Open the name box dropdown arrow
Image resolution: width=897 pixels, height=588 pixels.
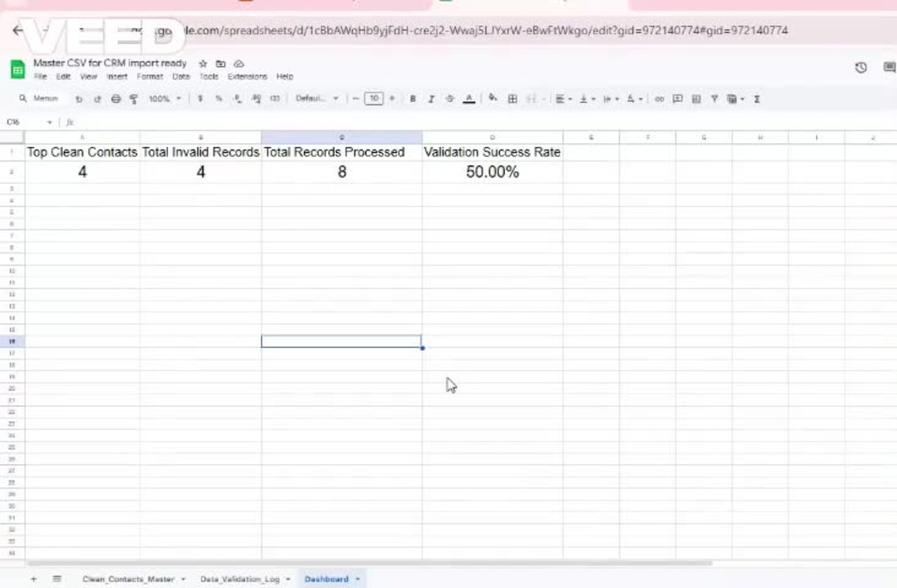49,122
